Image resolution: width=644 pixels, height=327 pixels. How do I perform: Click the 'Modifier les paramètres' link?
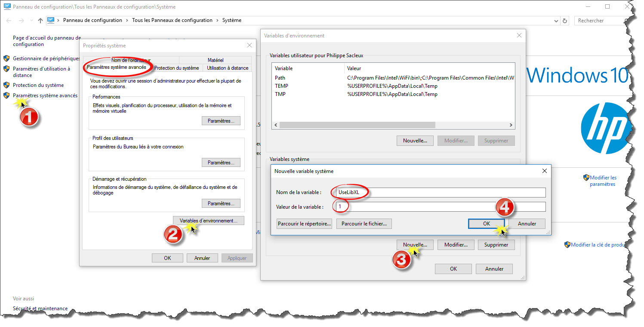point(603,181)
